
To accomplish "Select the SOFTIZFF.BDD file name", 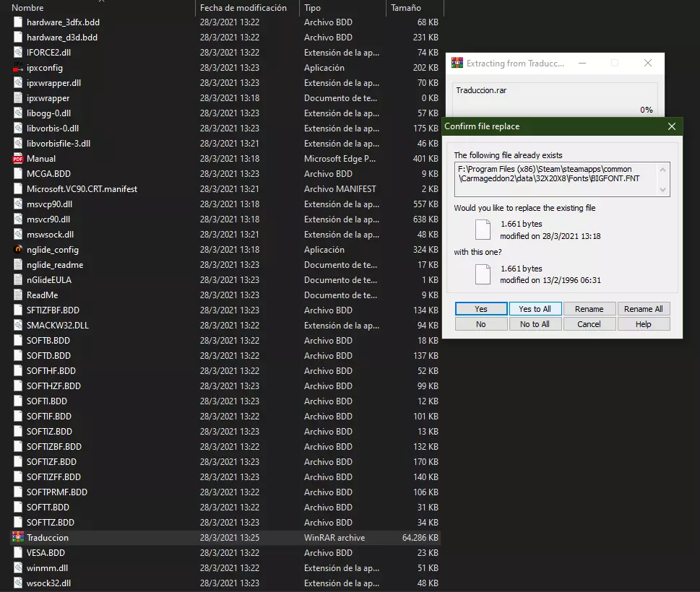I will pos(53,477).
